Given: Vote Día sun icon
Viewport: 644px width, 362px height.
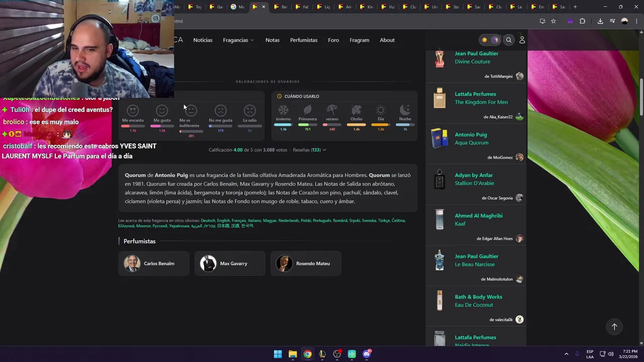Looking at the screenshot, I should click(x=380, y=110).
